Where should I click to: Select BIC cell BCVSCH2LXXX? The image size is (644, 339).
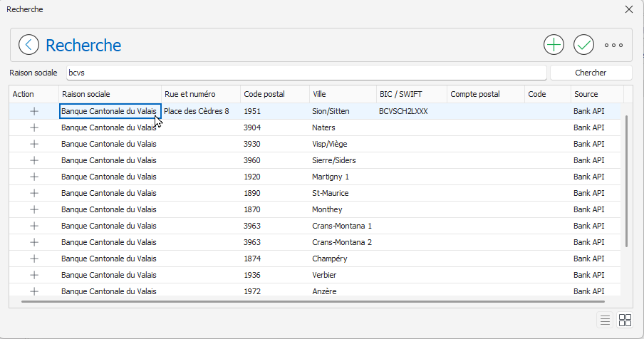pos(412,111)
